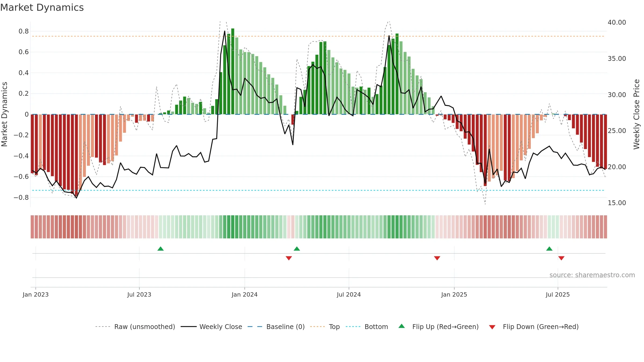Screen dimensions: 644x362
Task: Select the flip-up marker before Jul 2025
Action: coord(549,249)
